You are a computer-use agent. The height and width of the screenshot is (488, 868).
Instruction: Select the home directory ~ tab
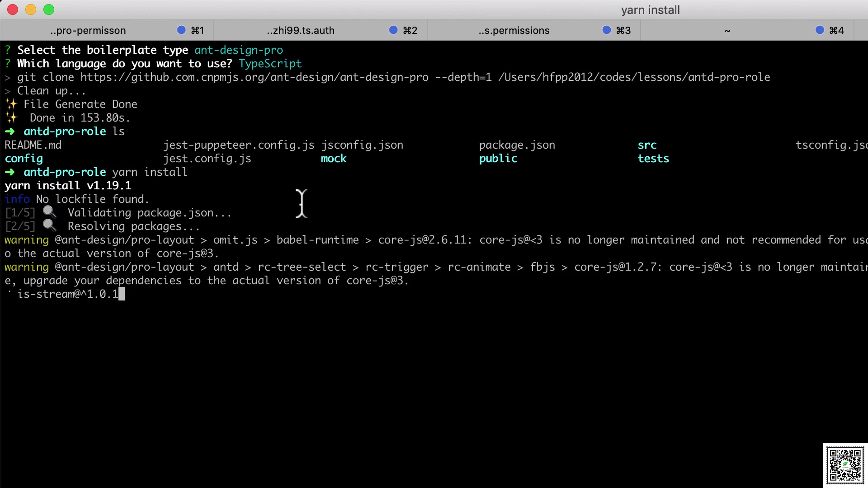[727, 30]
